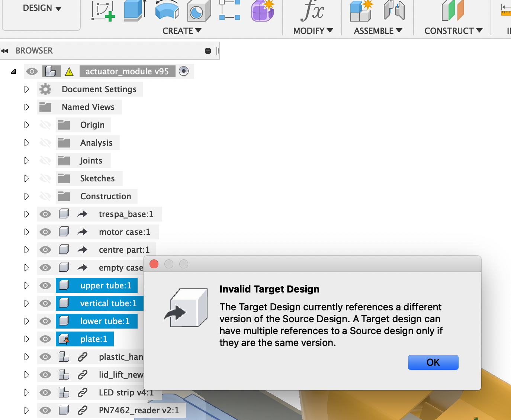Viewport: 511px width, 420px height.
Task: Select the Revolve tool icon
Action: click(167, 10)
